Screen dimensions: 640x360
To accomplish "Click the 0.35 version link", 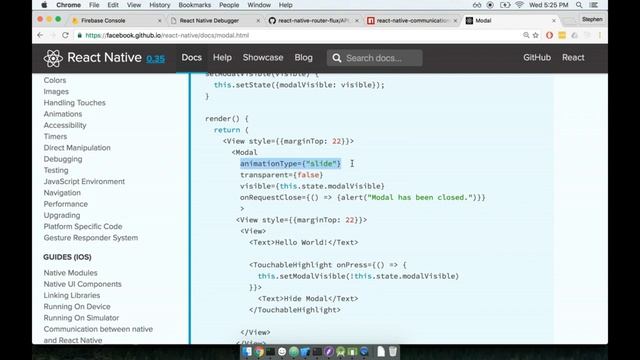I will 156,59.
